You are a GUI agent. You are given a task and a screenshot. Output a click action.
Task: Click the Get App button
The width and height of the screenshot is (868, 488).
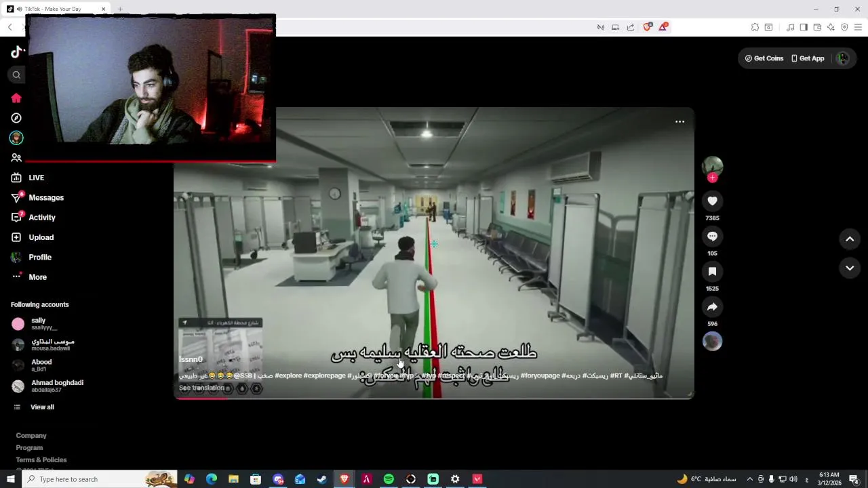point(808,58)
